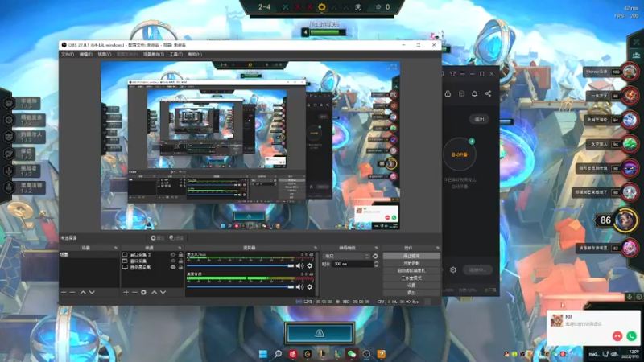This screenshot has width=644, height=362.
Task: Adjust the second mixer channel volume slider
Action: 241,287
